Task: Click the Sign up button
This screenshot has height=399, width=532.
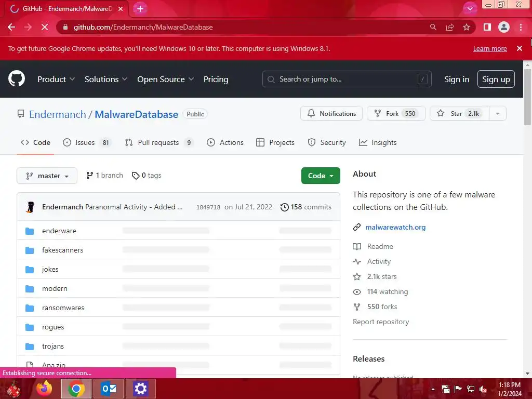Action: [x=496, y=79]
